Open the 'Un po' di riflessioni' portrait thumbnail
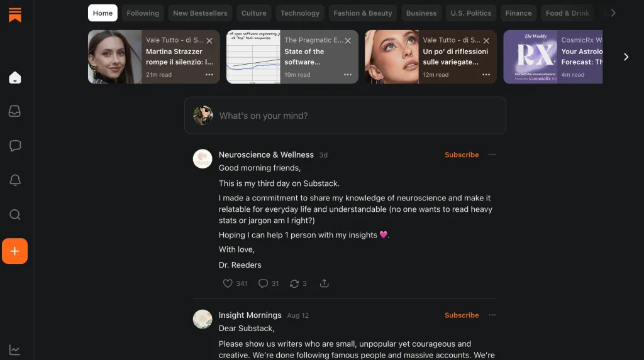 [x=392, y=57]
